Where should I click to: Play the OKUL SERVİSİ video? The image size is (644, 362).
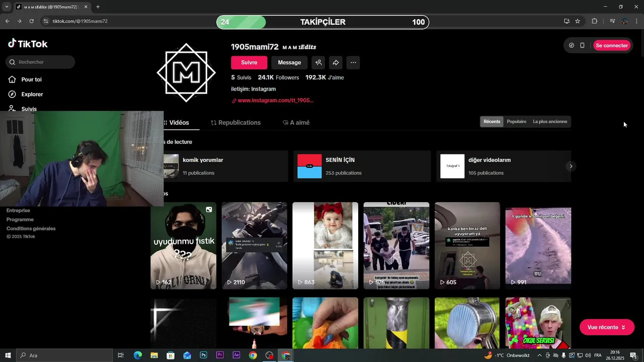[x=538, y=323]
